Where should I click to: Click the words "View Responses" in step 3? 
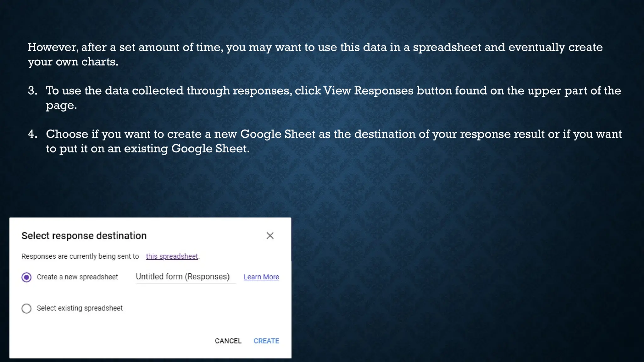click(368, 91)
